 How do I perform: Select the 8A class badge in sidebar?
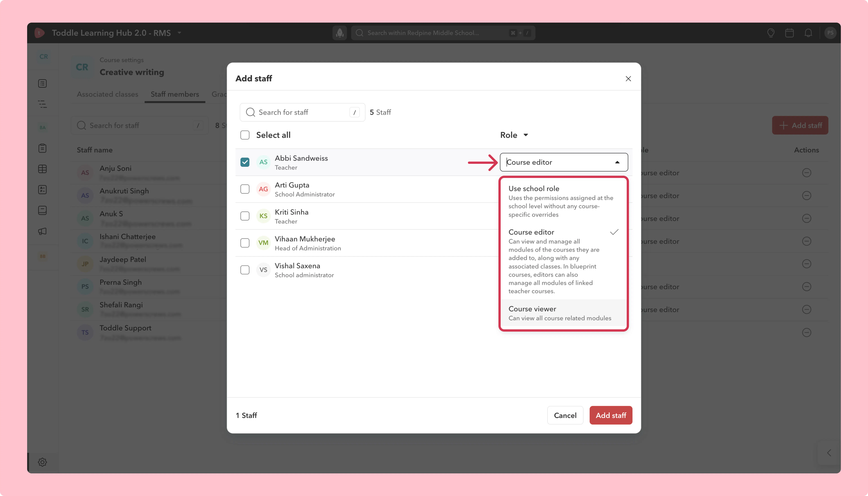42,127
